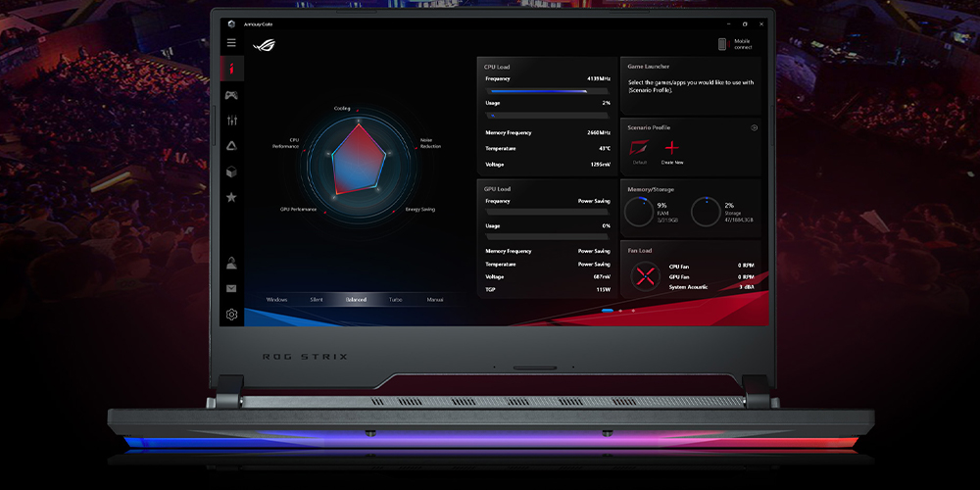Open the Settings gear icon
980x490 pixels.
pyautogui.click(x=232, y=315)
